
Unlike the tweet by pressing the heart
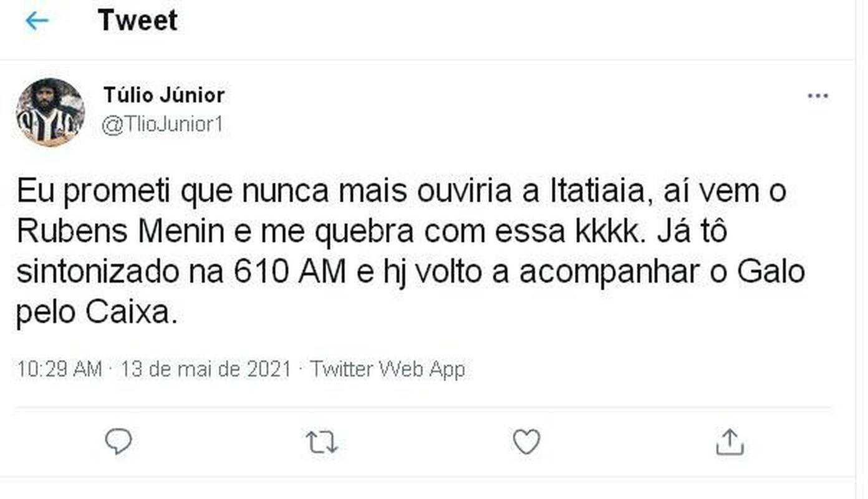[527, 443]
